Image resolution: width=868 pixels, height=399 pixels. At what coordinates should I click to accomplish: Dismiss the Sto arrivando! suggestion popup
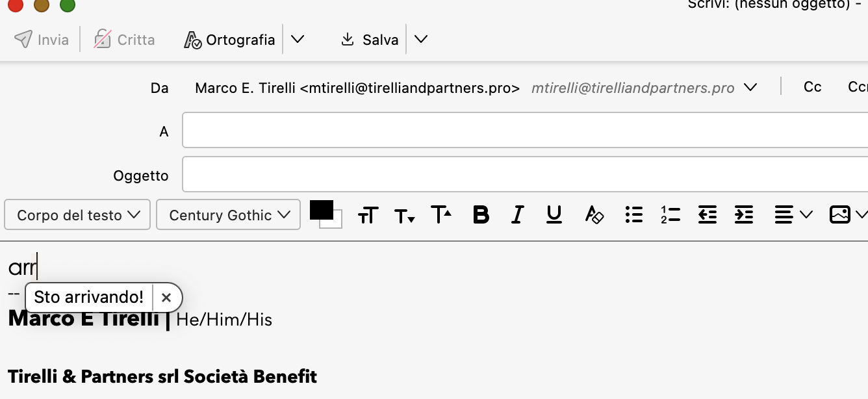point(166,298)
